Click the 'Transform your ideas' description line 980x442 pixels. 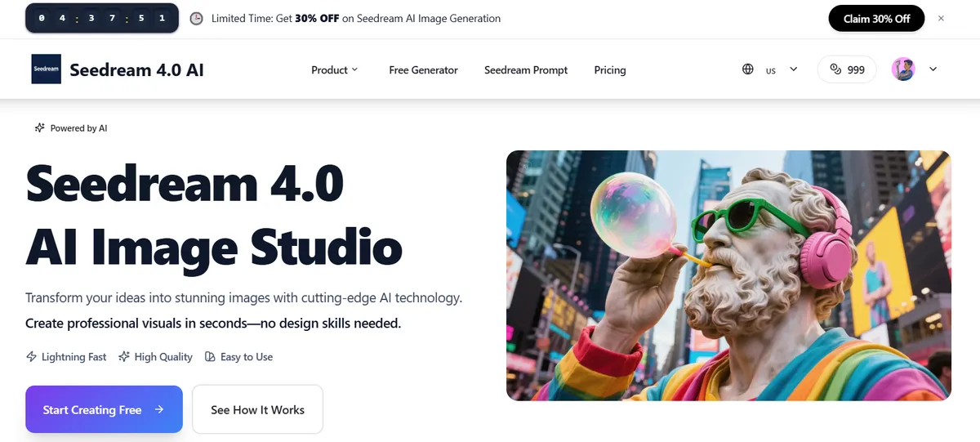[244, 298]
